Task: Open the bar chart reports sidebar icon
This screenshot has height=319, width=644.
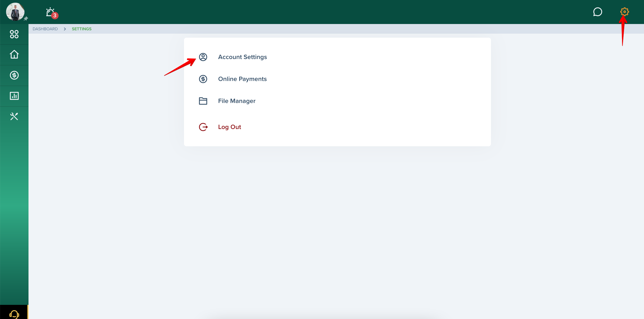Action: tap(14, 96)
